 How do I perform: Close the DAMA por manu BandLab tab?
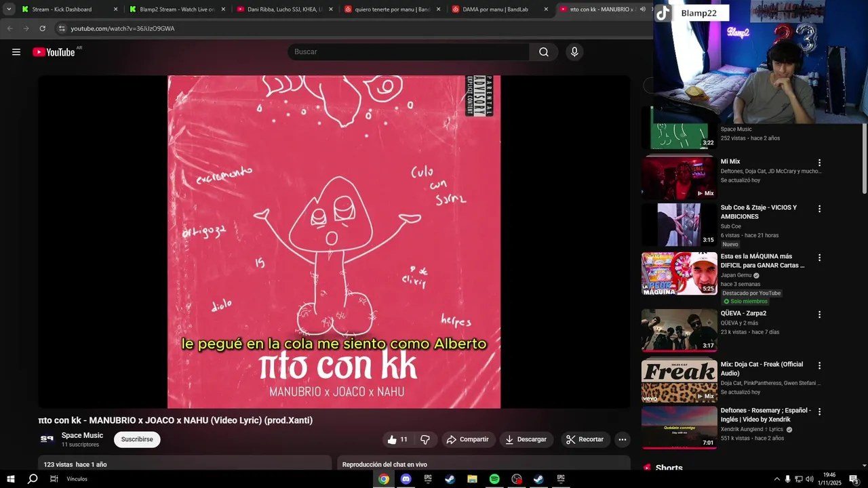click(546, 9)
